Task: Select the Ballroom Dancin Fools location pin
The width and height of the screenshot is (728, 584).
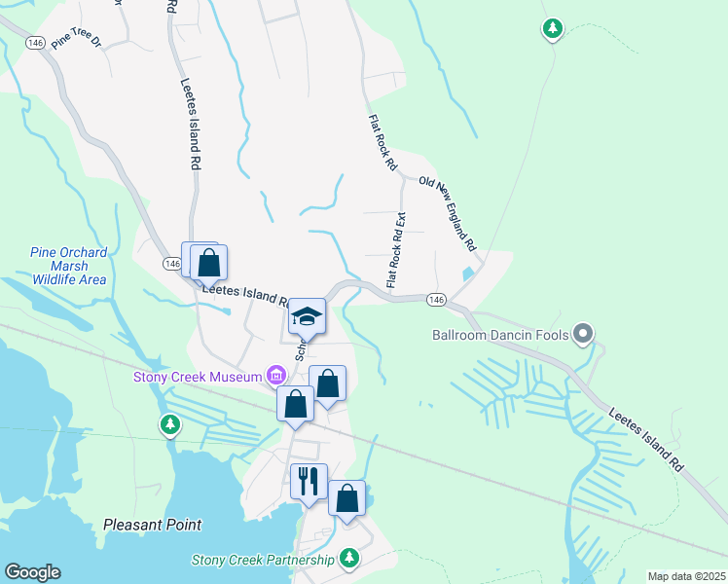Action: point(583,334)
